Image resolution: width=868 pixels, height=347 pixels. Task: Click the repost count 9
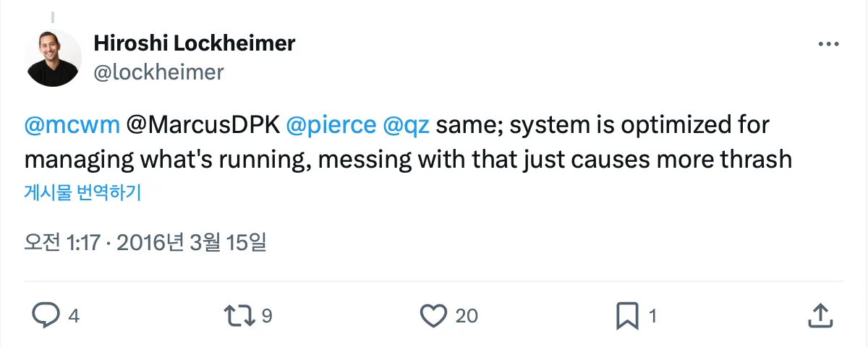(266, 316)
